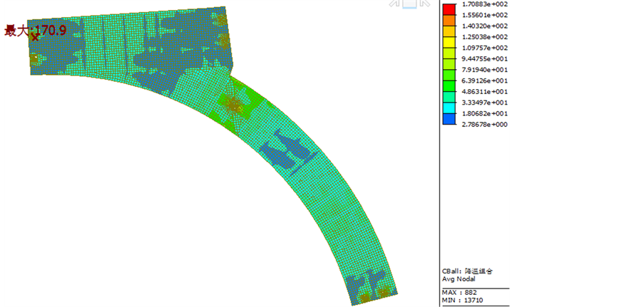Screen dimensions: 644x307
Task: Click the Avg Nodal text
Action: (459, 279)
